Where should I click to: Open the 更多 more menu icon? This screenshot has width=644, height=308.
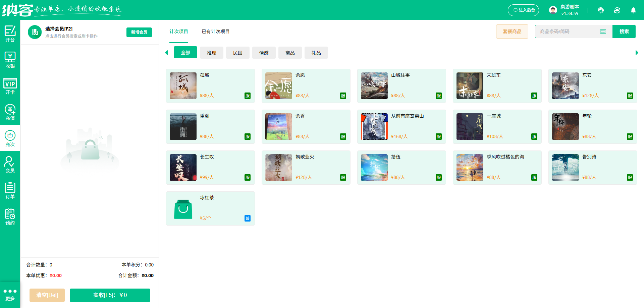click(10, 295)
